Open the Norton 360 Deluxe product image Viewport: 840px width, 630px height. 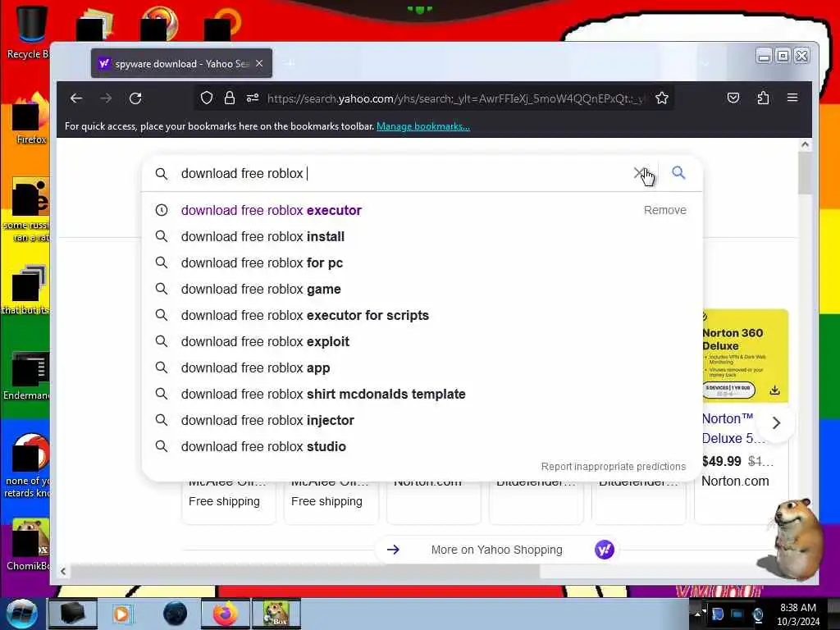click(x=745, y=355)
